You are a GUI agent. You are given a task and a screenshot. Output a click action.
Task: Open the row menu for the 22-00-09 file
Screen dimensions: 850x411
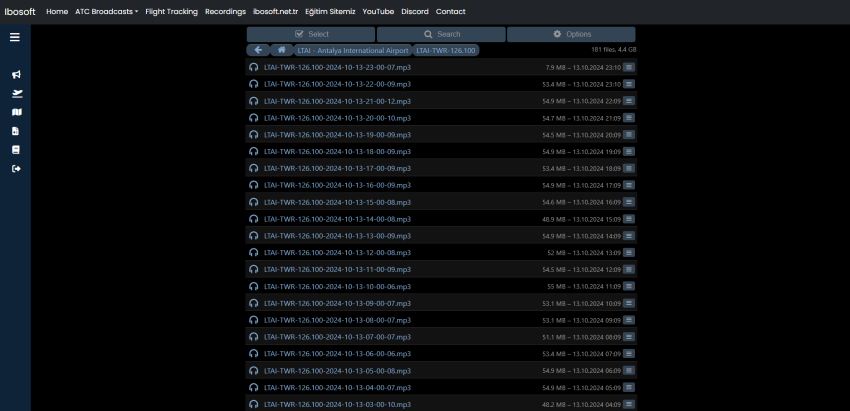coord(629,84)
